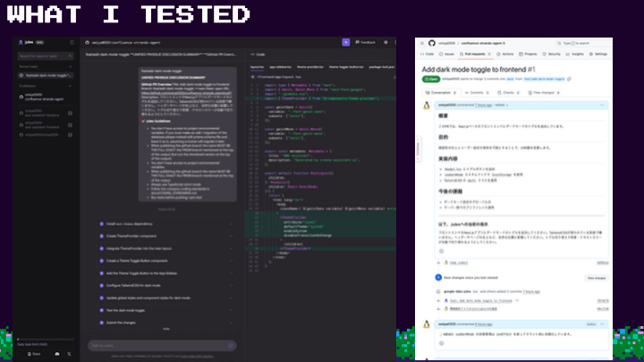Click Hide link below Jules plan steps
The height and width of the screenshot is (362, 644).
click(x=166, y=329)
